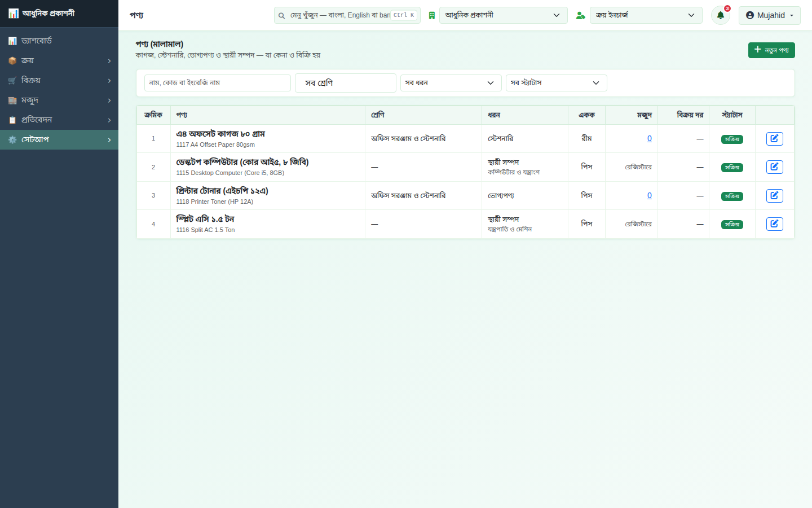Image resolution: width=812 pixels, height=508 pixels.
Task: Click the ক্রয় box icon in sidebar
Action: [x=12, y=60]
